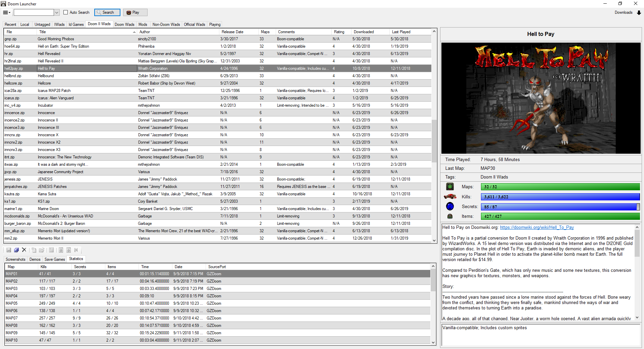Viewport: 644px width, 349px height.
Task: Click inside the search text box
Action: click(34, 12)
